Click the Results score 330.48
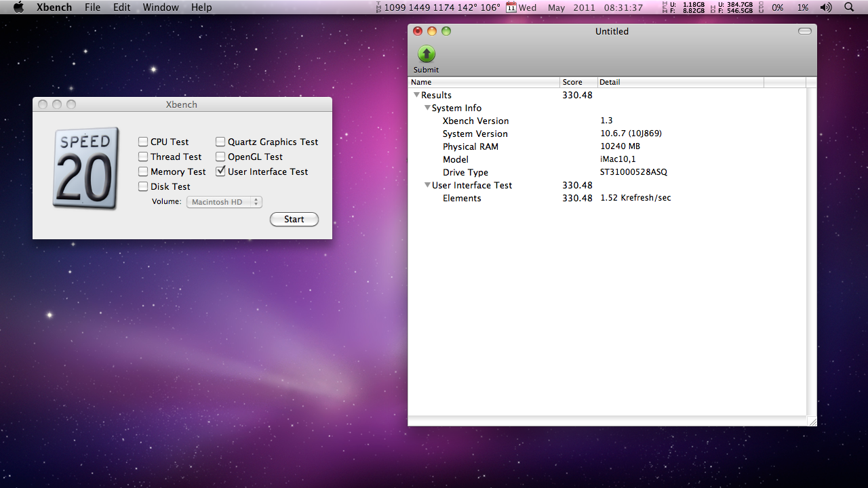This screenshot has height=488, width=868. click(x=577, y=95)
